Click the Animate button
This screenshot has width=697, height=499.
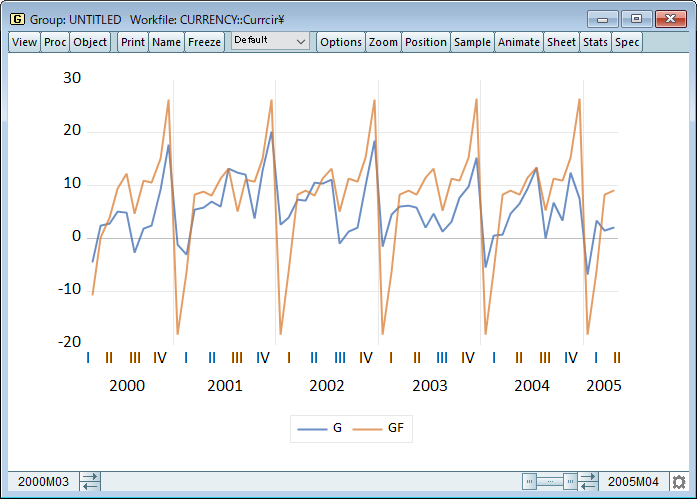[x=519, y=42]
